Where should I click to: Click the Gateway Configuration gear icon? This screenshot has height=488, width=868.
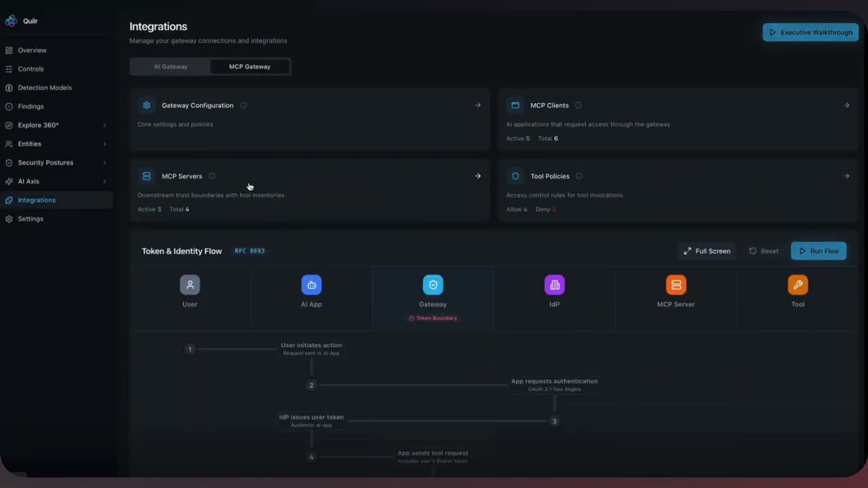tap(146, 105)
